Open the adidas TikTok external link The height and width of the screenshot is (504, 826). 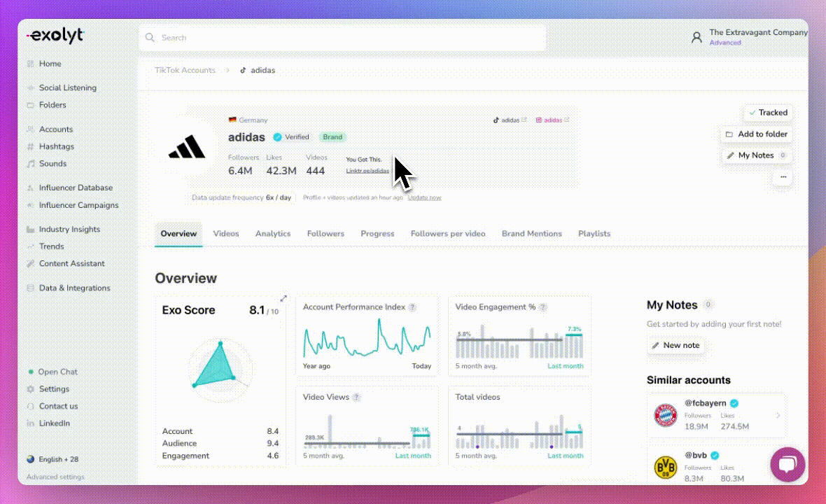click(x=510, y=120)
